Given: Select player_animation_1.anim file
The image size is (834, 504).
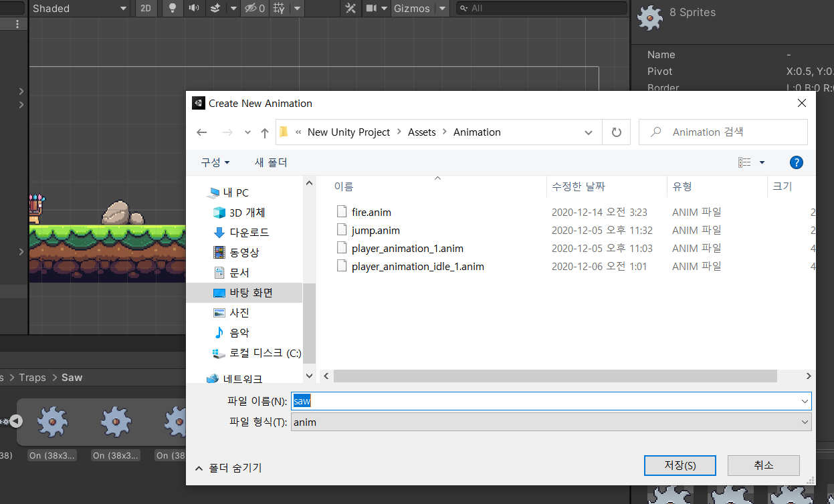Looking at the screenshot, I should click(x=407, y=248).
